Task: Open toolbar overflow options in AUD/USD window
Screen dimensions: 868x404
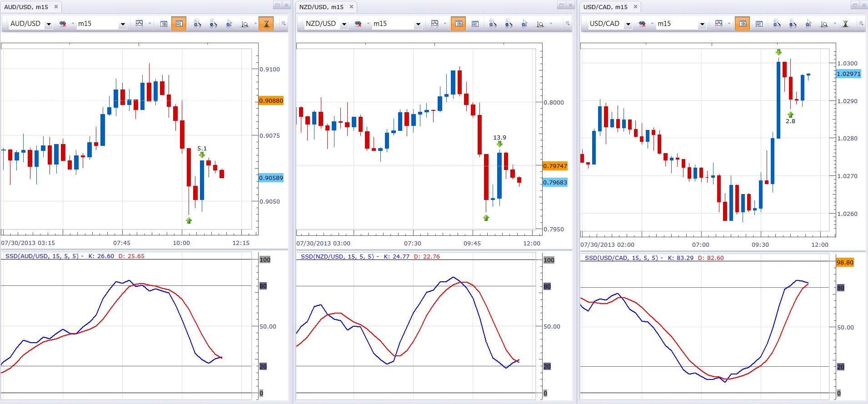Action: click(283, 24)
